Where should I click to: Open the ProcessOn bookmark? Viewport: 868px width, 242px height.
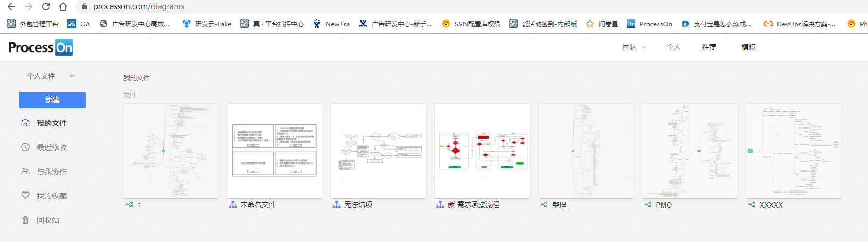[x=649, y=24]
